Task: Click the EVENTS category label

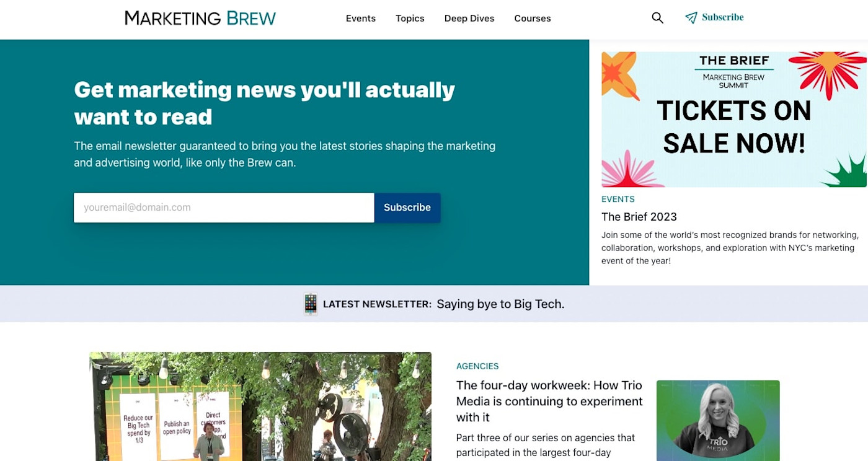Action: click(618, 200)
